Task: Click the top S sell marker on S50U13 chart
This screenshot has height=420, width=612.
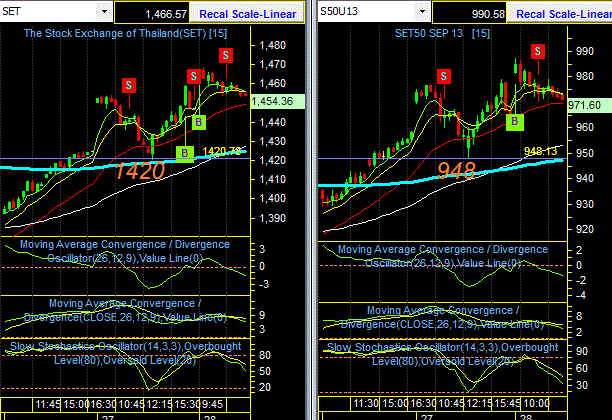Action: pyautogui.click(x=538, y=51)
